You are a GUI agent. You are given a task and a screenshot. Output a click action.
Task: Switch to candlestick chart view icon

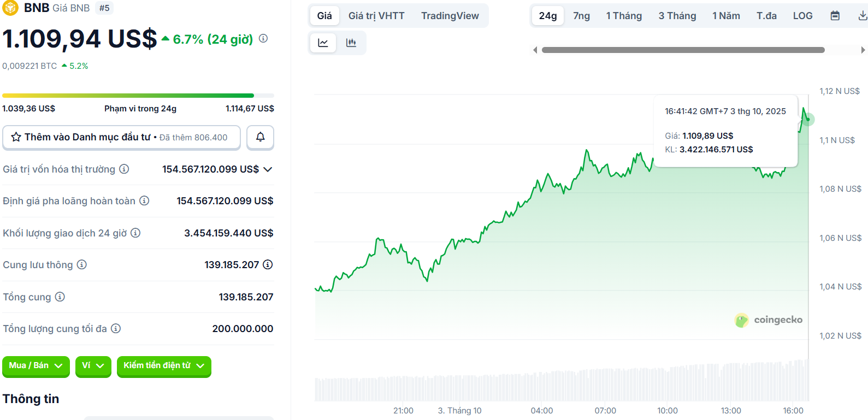click(351, 43)
